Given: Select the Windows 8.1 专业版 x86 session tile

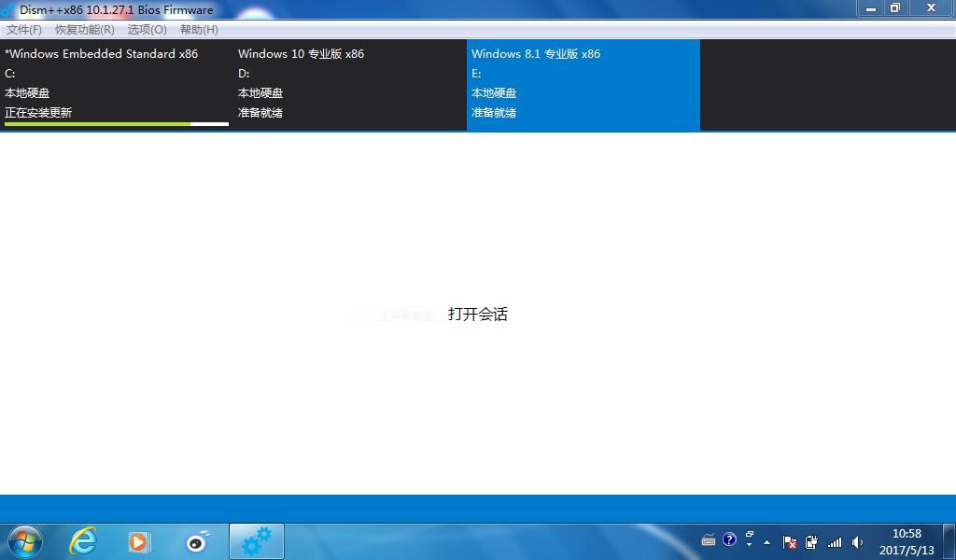Looking at the screenshot, I should click(583, 85).
